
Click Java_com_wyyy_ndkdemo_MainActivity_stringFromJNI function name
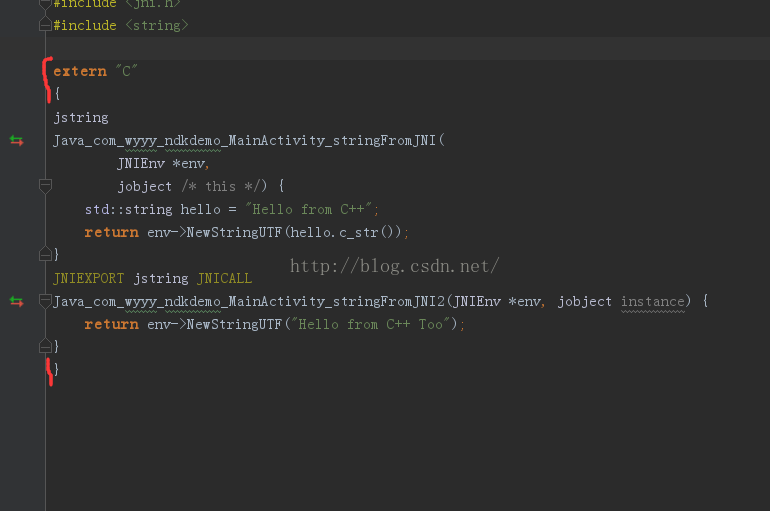[245, 141]
